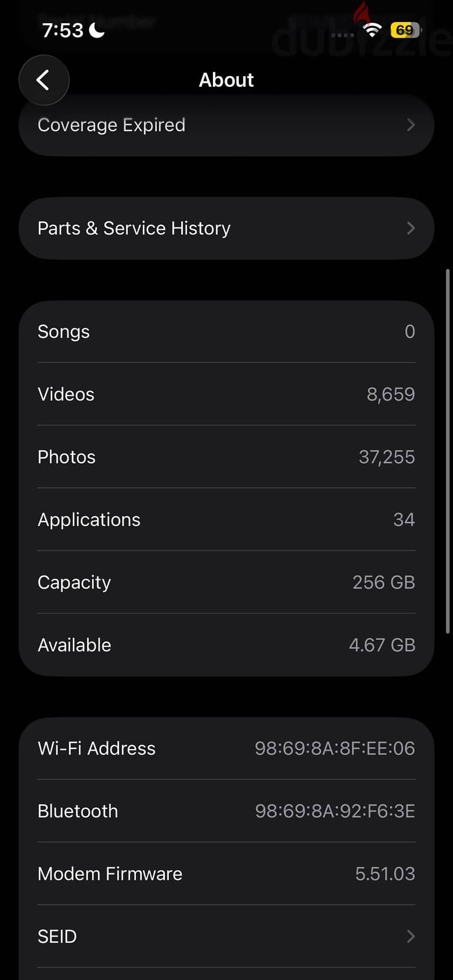Screen dimensions: 453x980
Task: Tap the Capacity 256 GB value
Action: click(384, 583)
